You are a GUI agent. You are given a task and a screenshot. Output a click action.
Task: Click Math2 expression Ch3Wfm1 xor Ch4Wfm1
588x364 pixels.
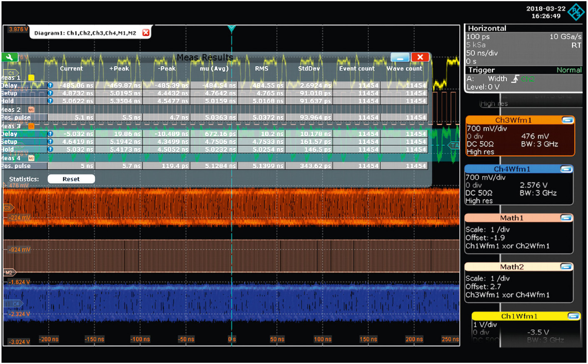pos(507,295)
